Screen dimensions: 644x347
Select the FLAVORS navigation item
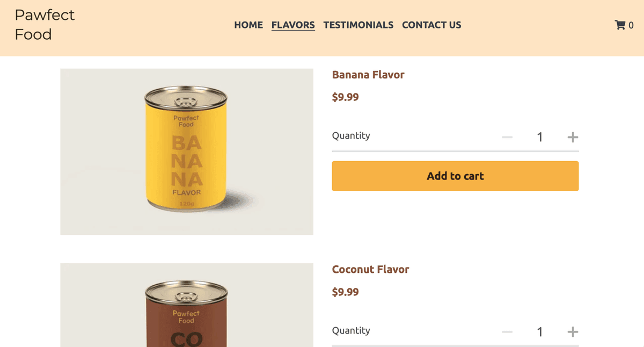click(x=293, y=25)
